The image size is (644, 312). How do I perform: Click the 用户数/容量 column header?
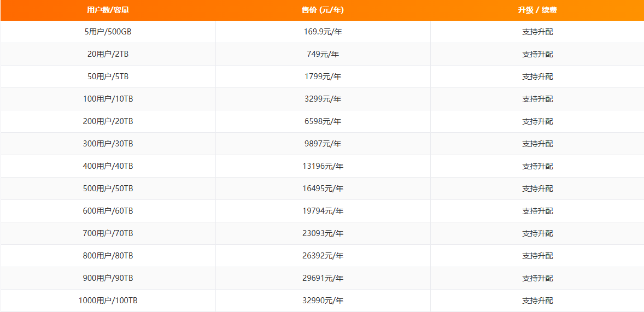(108, 10)
